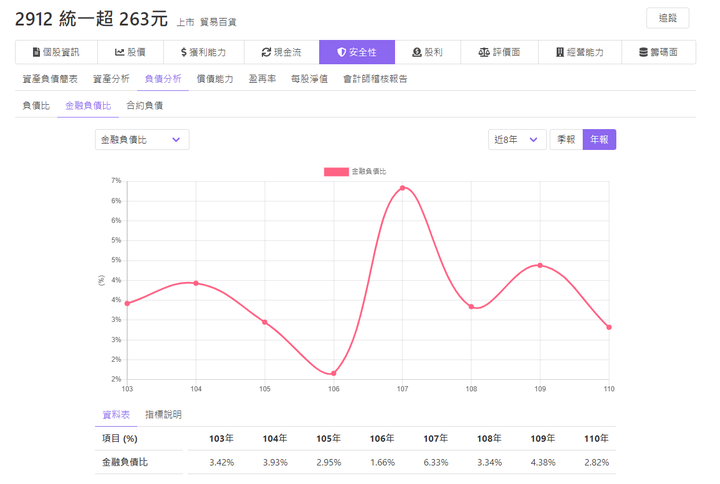Click the shield icon in 安全性 tab
720x484 pixels.
(x=341, y=52)
